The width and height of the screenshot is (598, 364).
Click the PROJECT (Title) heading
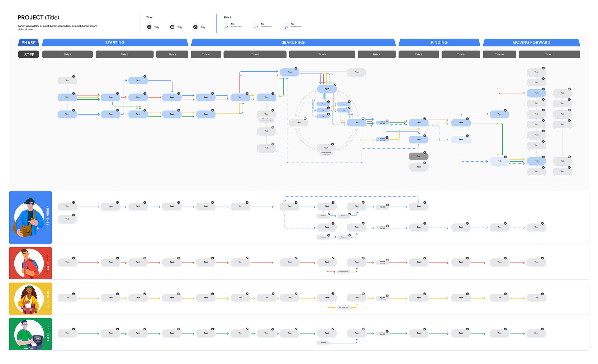click(x=38, y=17)
